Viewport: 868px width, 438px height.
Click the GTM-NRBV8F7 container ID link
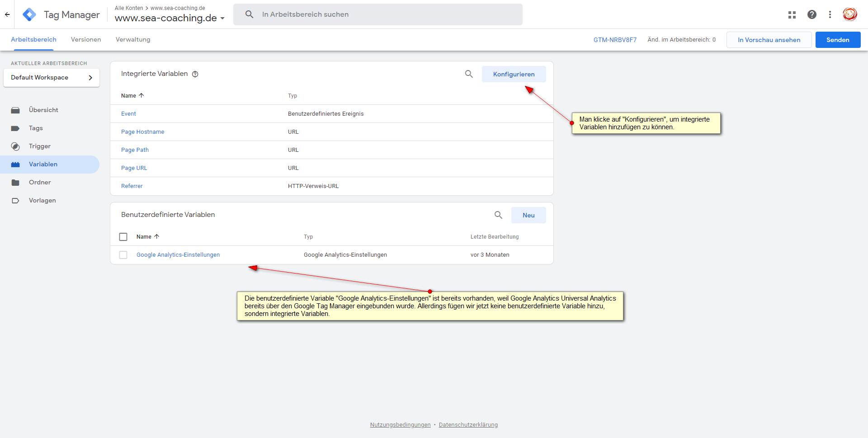click(x=615, y=40)
